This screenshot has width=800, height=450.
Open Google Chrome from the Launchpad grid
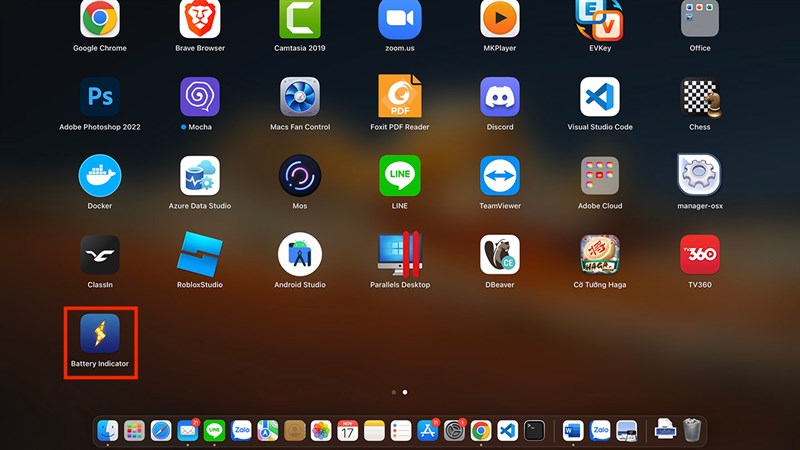pos(100,18)
